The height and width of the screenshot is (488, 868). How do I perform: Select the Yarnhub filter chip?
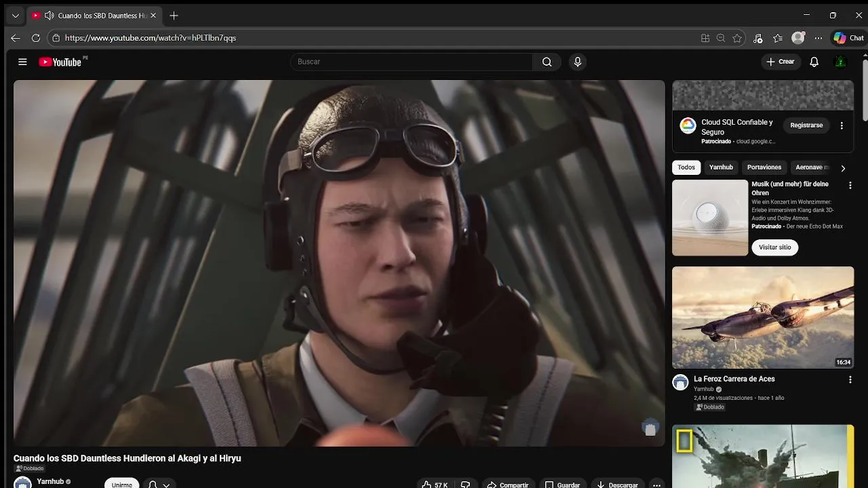(721, 167)
